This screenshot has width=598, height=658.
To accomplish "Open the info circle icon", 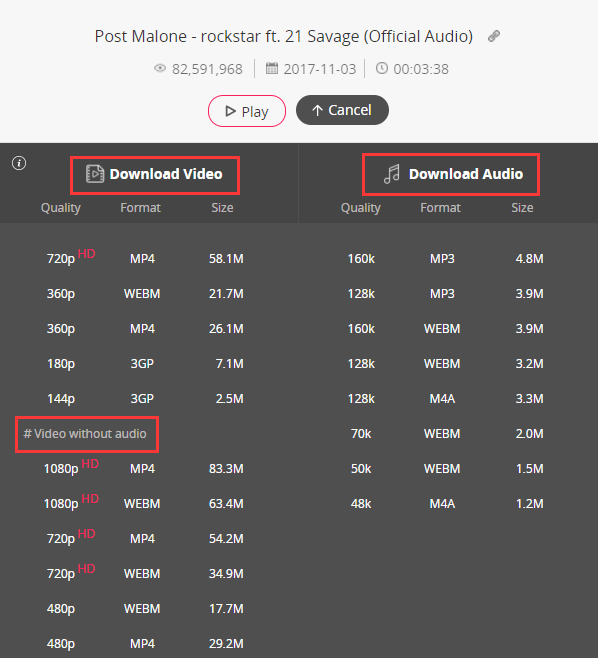I will 19,163.
